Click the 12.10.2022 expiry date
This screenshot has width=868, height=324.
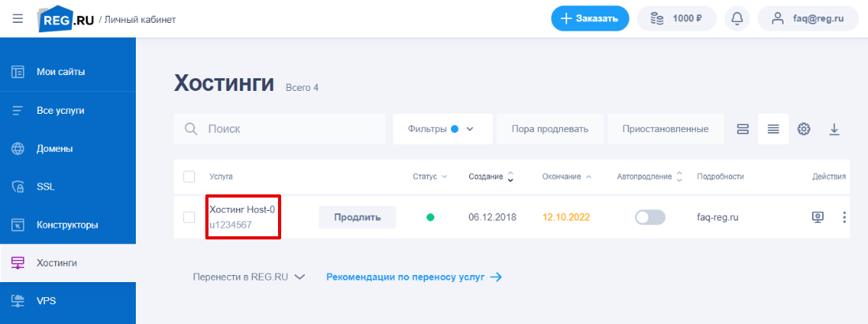[566, 217]
